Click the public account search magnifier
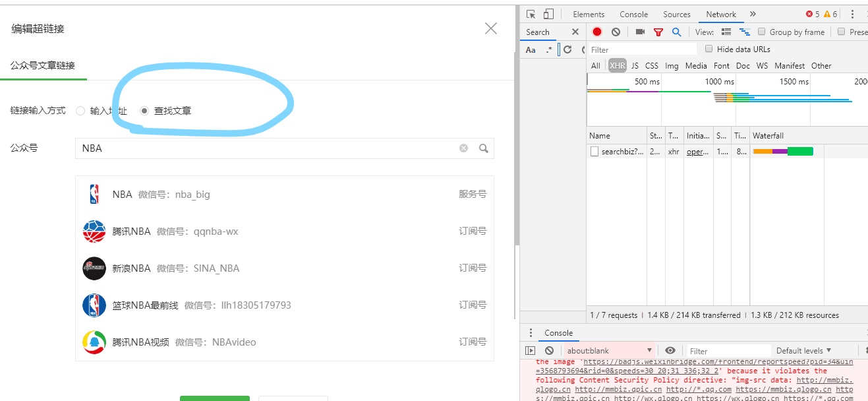The height and width of the screenshot is (401, 868). (x=484, y=148)
